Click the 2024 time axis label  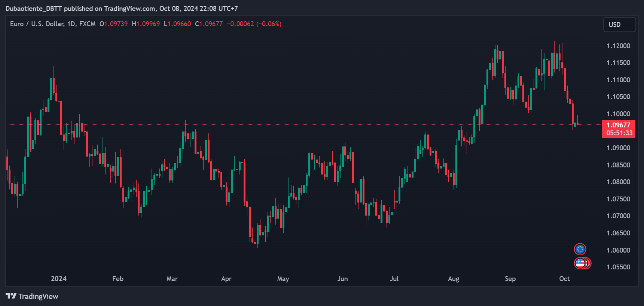click(59, 279)
